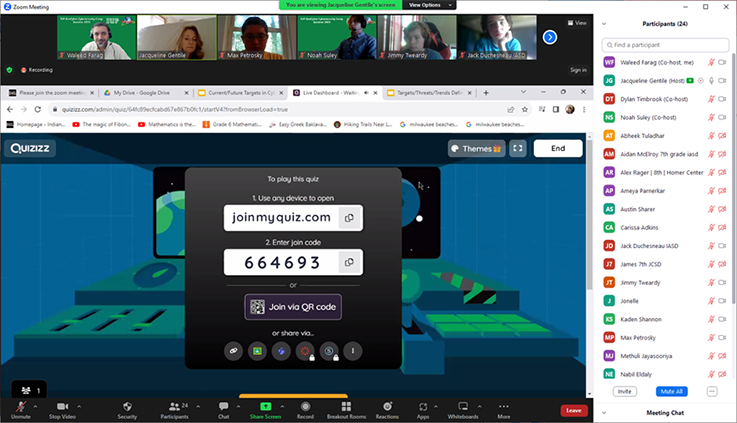Click the share via link icon
Image resolution: width=737 pixels, height=423 pixels.
233,351
